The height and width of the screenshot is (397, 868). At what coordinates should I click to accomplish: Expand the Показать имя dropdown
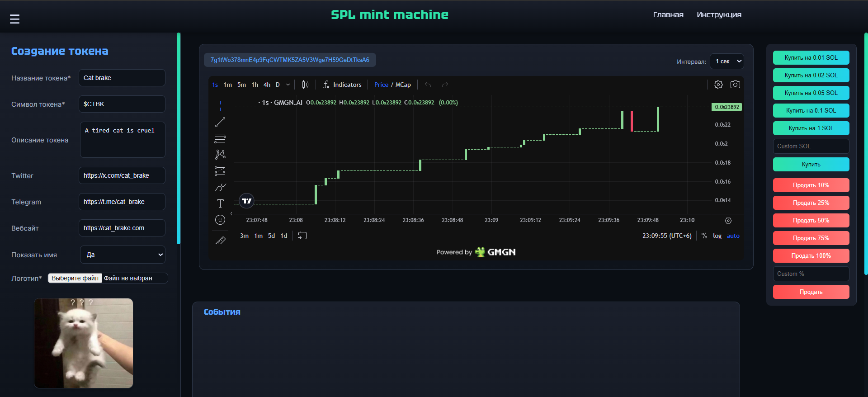click(x=123, y=255)
